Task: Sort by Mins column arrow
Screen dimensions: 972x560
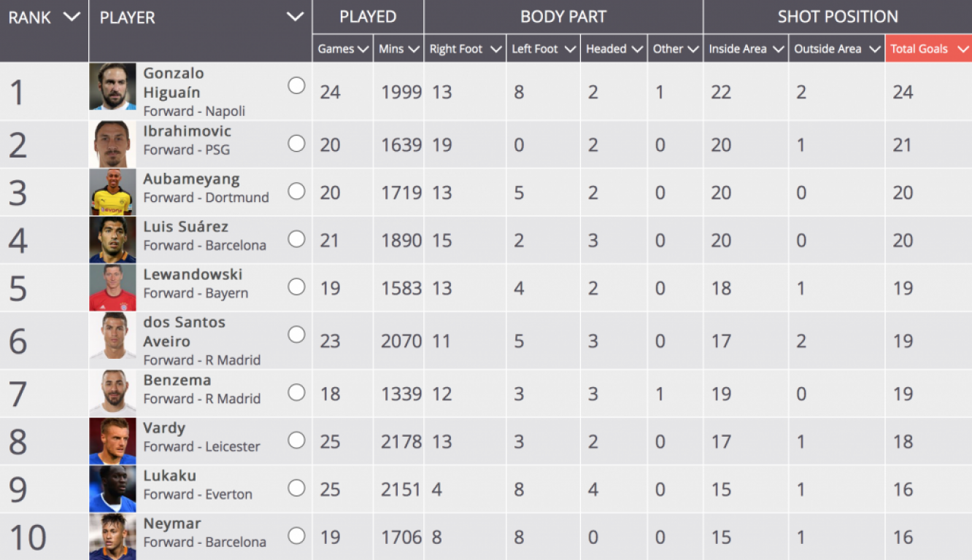Action: [414, 49]
